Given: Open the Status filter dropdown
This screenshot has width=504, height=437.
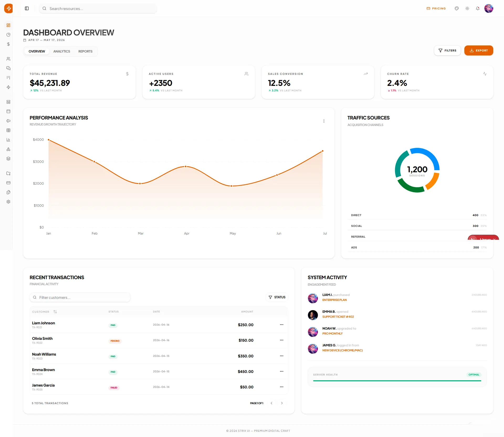Looking at the screenshot, I should (x=277, y=297).
